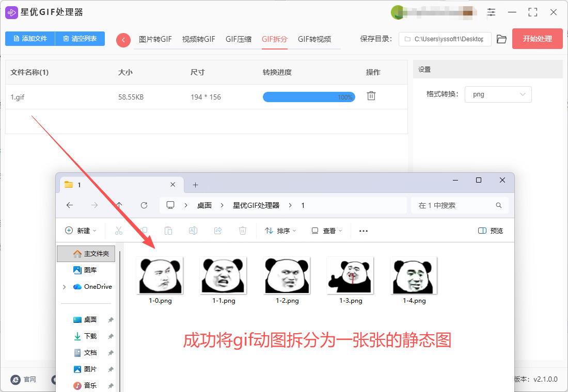Open the 新建 dropdown in Explorer

tap(81, 231)
